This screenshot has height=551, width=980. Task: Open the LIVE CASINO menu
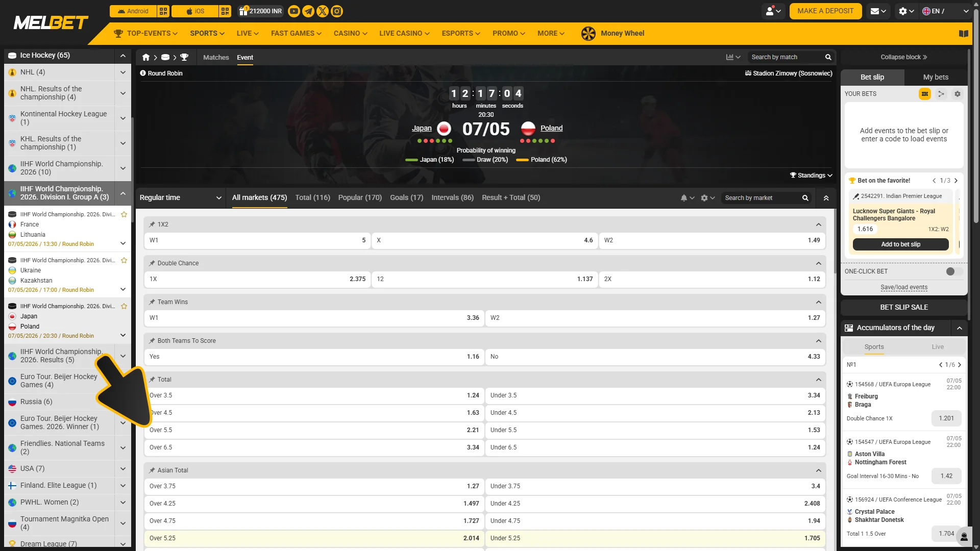404,34
